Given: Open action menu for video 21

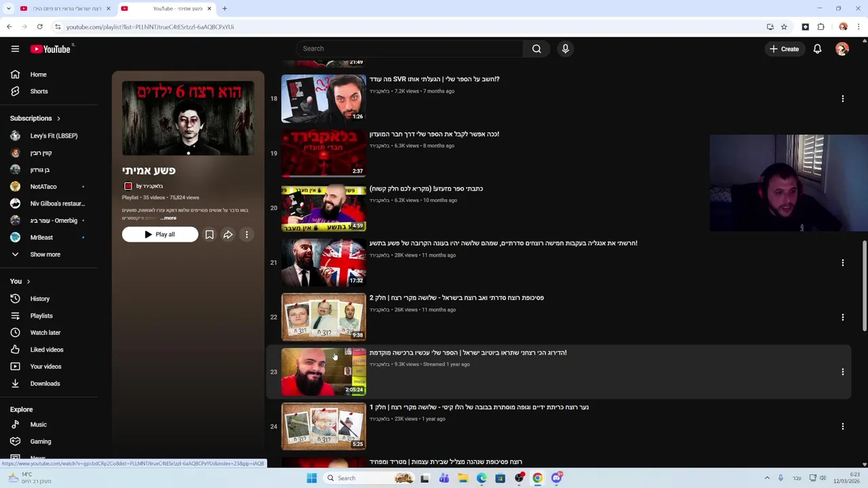Looking at the screenshot, I should pyautogui.click(x=843, y=262).
